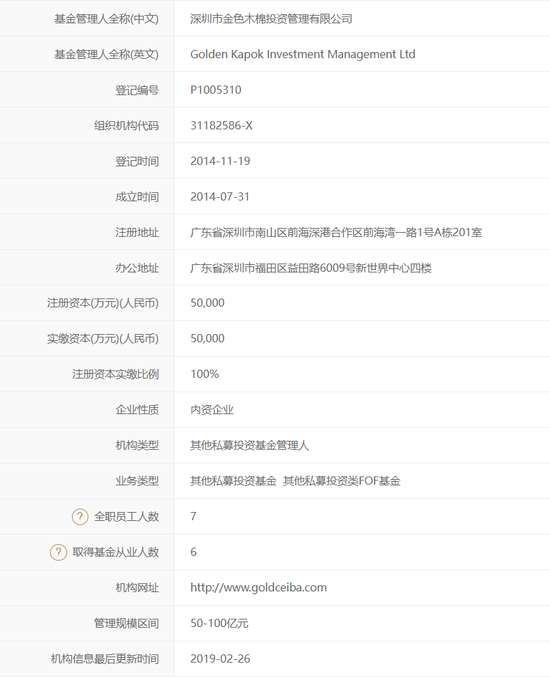This screenshot has height=677, width=550.
Task: Click label 组织机构代码
Action: [126, 126]
